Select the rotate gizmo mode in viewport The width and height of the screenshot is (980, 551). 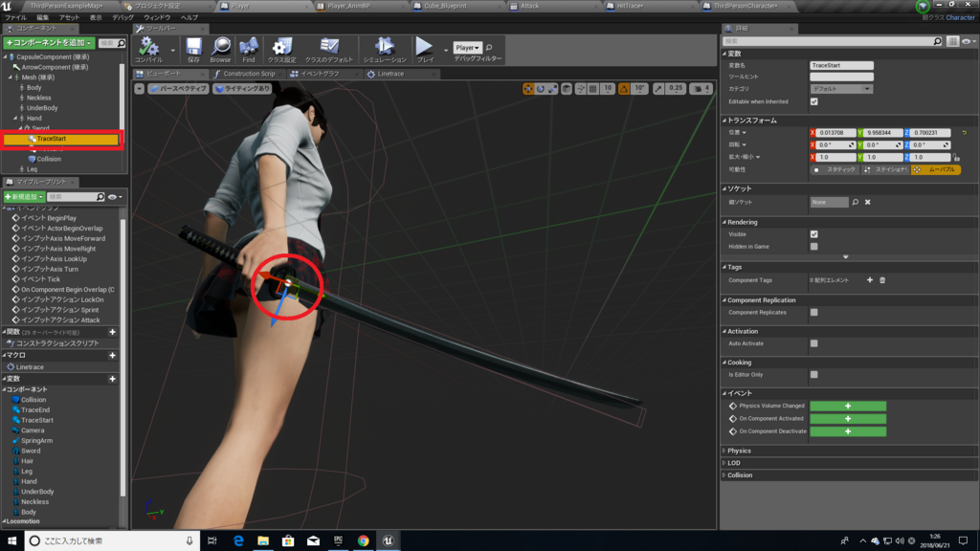pyautogui.click(x=541, y=89)
